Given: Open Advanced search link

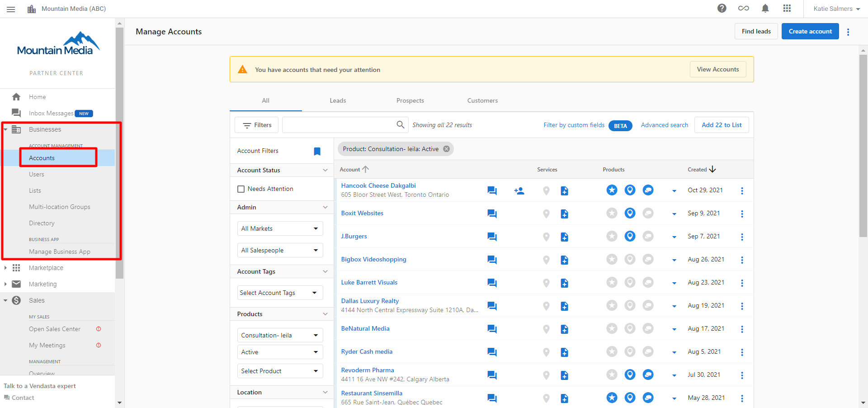Looking at the screenshot, I should click(665, 125).
